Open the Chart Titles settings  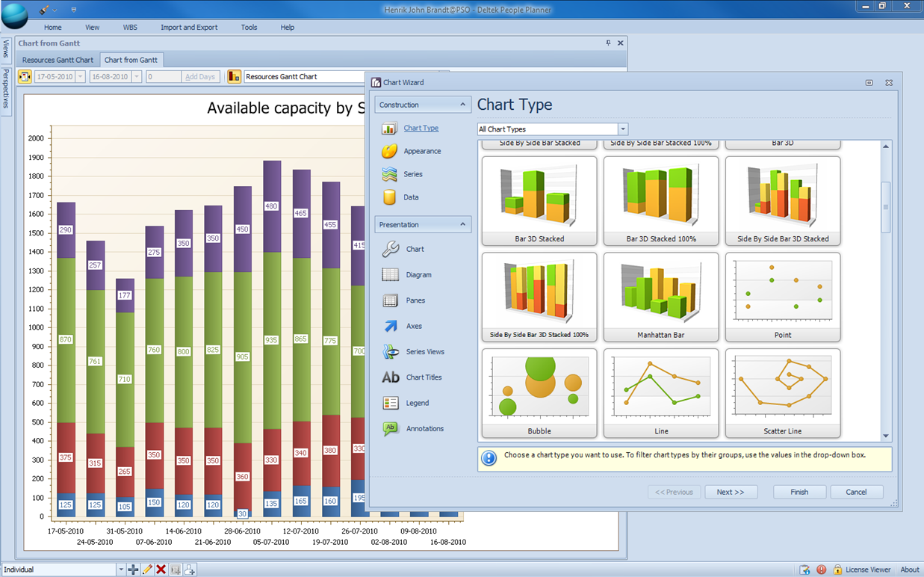(424, 377)
